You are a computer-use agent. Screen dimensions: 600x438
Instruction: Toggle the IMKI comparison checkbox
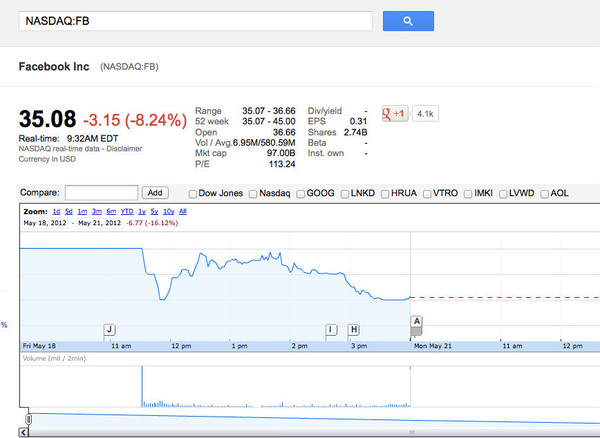point(468,194)
